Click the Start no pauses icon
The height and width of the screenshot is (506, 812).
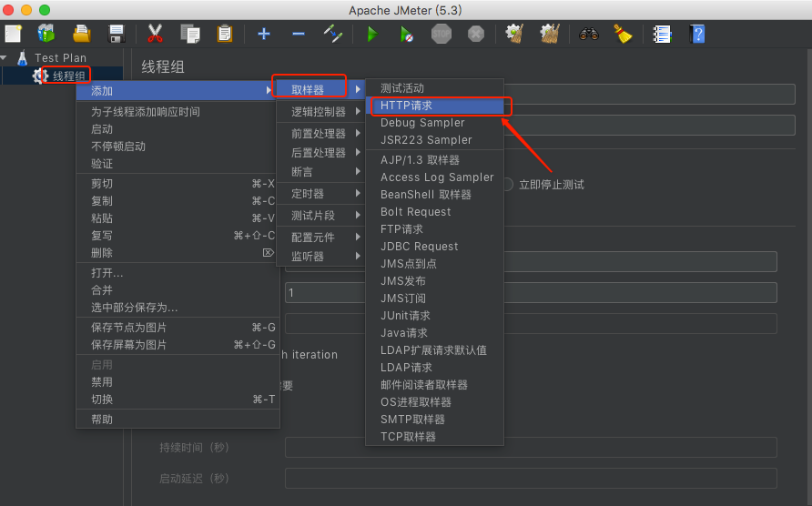pyautogui.click(x=406, y=34)
